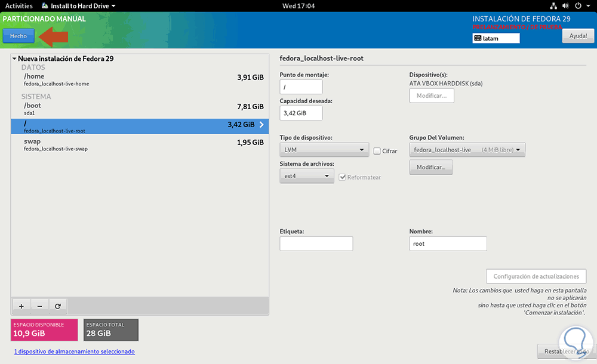The height and width of the screenshot is (364, 597).
Task: Click Modificar under Grupo Del Volumen
Action: pos(430,167)
